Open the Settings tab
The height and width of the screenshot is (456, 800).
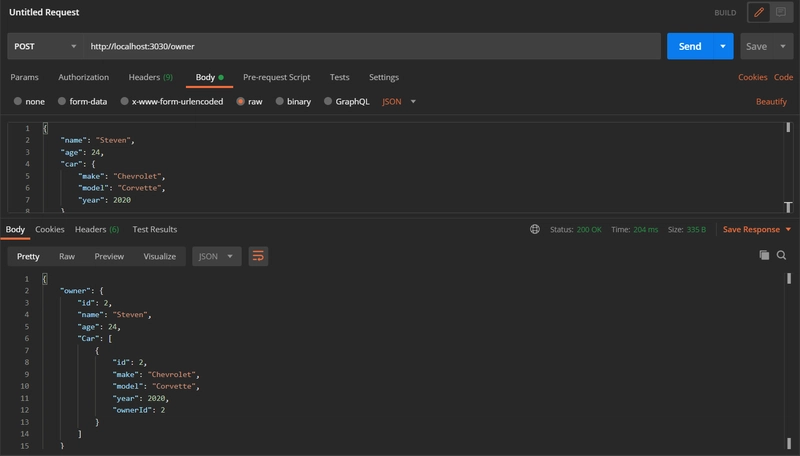tap(384, 77)
